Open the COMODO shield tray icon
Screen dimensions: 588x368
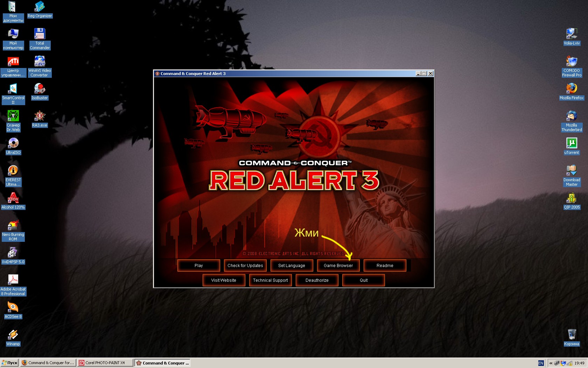click(563, 363)
